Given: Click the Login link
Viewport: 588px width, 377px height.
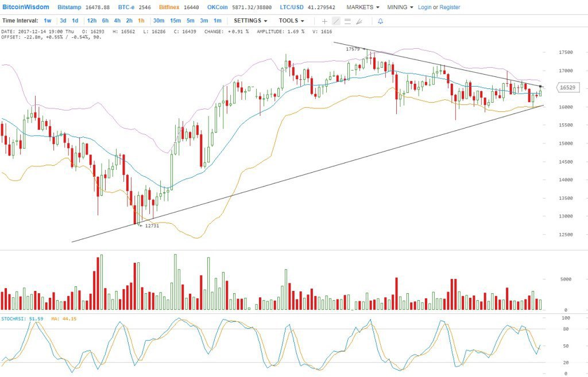Looking at the screenshot, I should coord(424,7).
